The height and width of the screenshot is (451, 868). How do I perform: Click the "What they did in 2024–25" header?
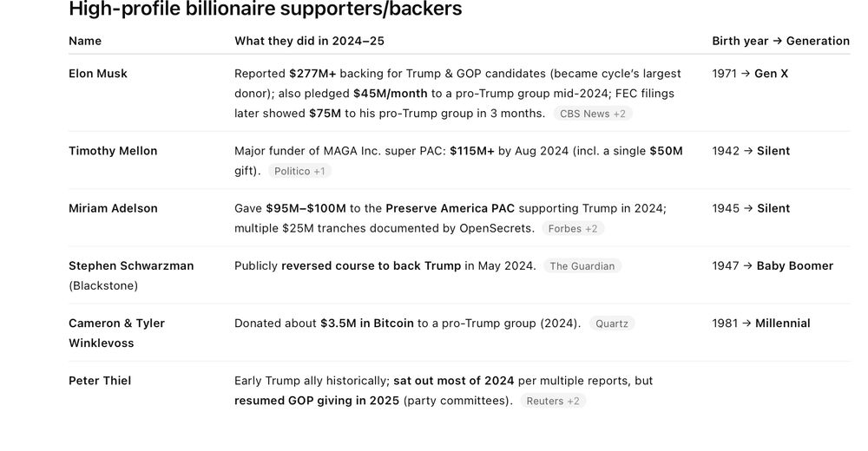(309, 41)
